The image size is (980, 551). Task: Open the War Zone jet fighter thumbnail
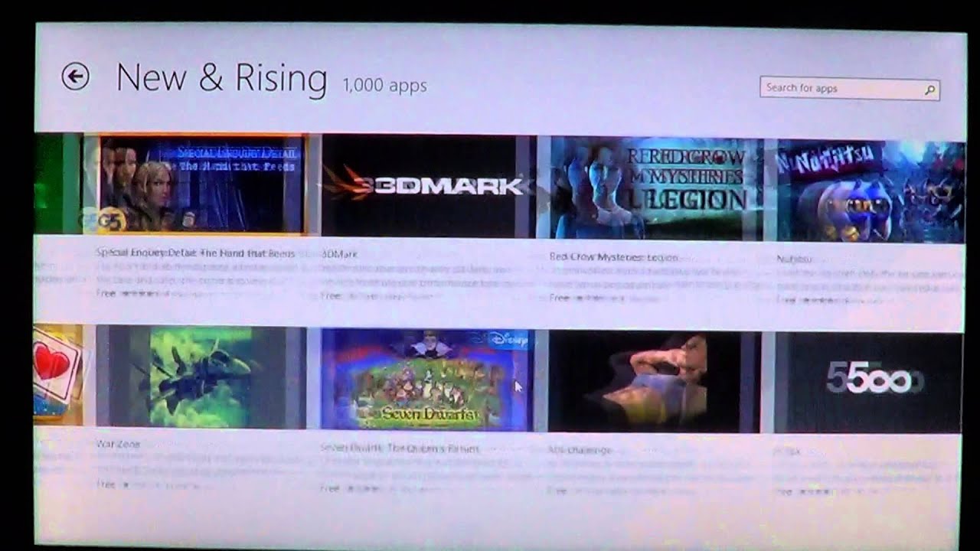coord(201,377)
